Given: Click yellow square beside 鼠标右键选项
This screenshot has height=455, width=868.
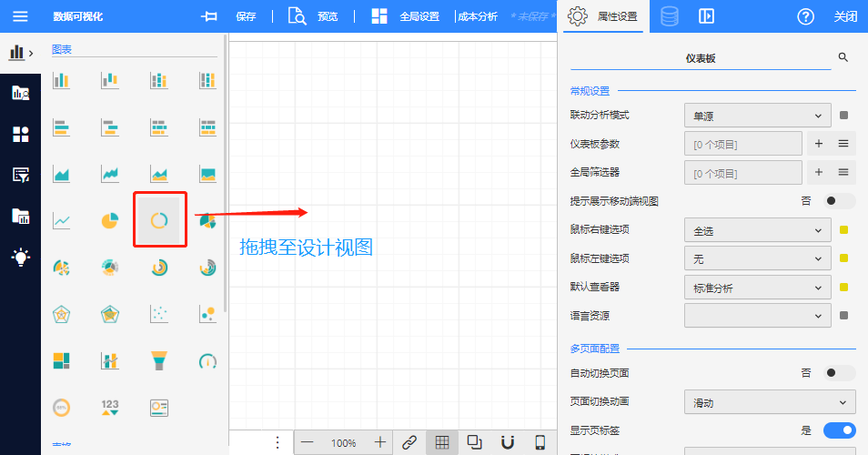Looking at the screenshot, I should (x=844, y=230).
